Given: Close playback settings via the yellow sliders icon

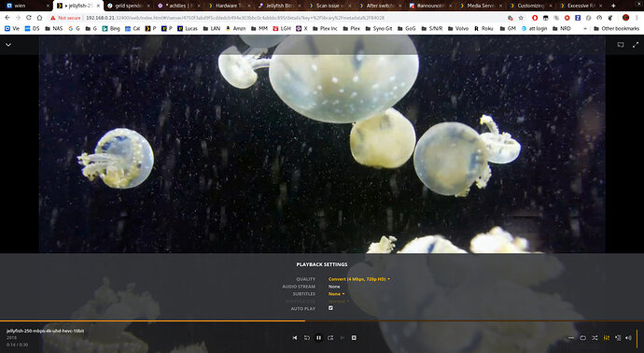Looking at the screenshot, I should [607, 338].
